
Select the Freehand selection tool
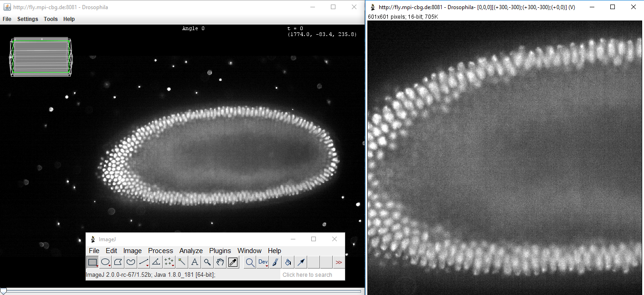click(x=130, y=262)
